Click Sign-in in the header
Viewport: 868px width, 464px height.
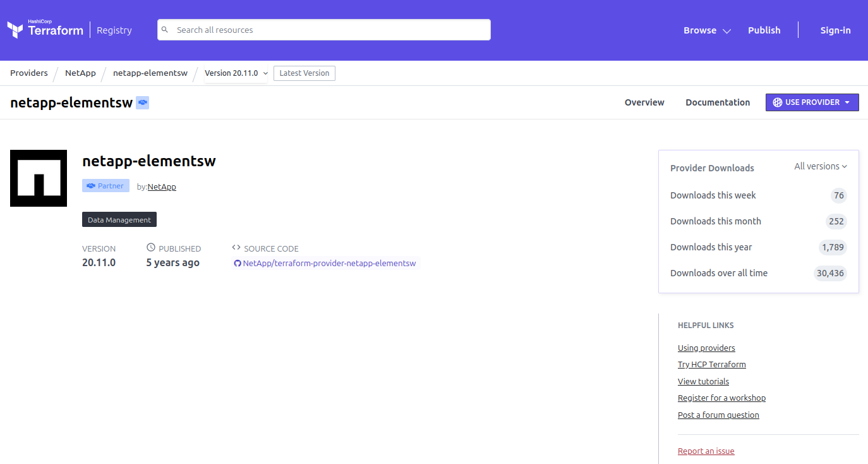point(835,30)
